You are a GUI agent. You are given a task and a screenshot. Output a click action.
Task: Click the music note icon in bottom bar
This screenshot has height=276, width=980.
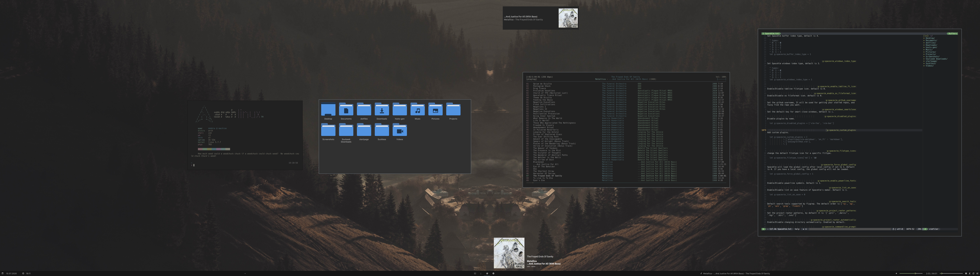[701, 273]
